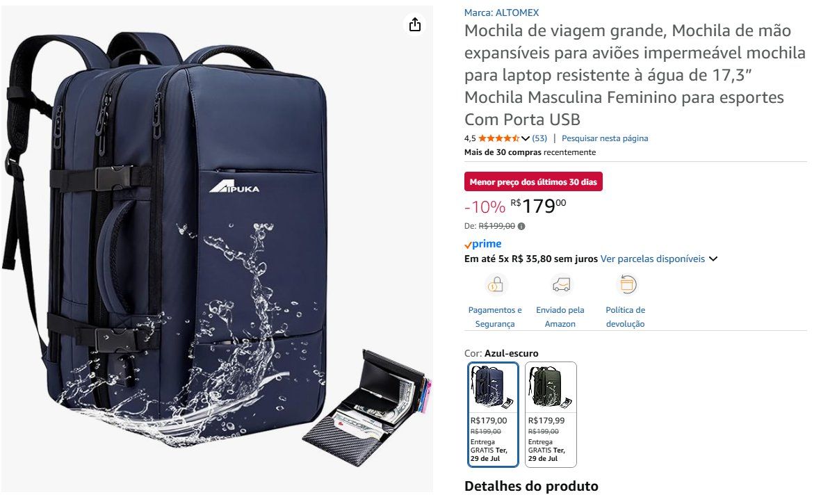Open the (53) customer reviews link
Screen dimensions: 821x504
[x=539, y=138]
